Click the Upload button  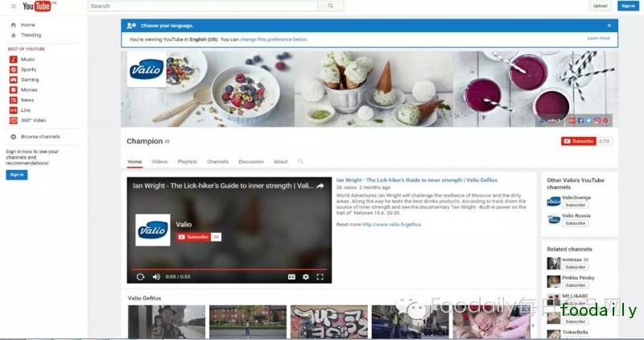coord(600,6)
